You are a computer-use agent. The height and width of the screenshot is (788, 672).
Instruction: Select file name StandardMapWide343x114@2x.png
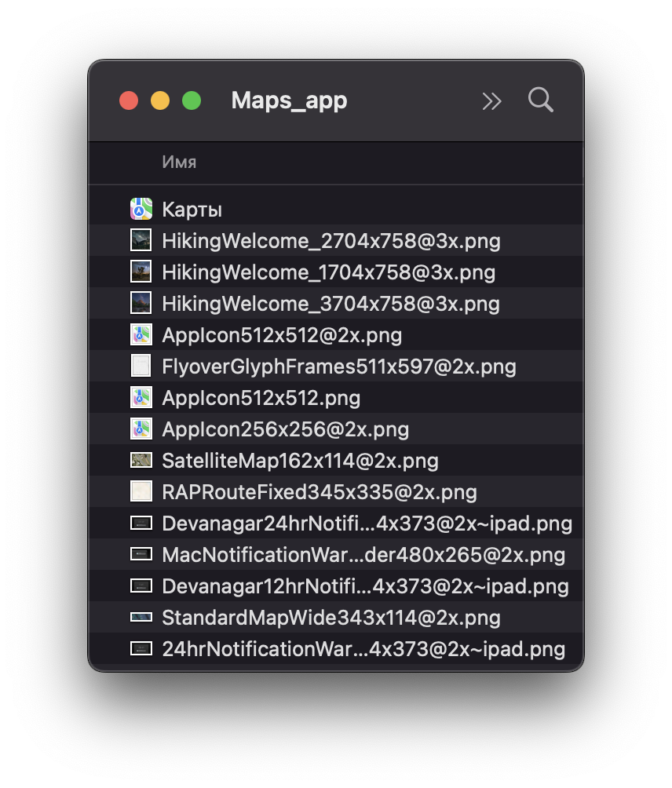pyautogui.click(x=331, y=618)
